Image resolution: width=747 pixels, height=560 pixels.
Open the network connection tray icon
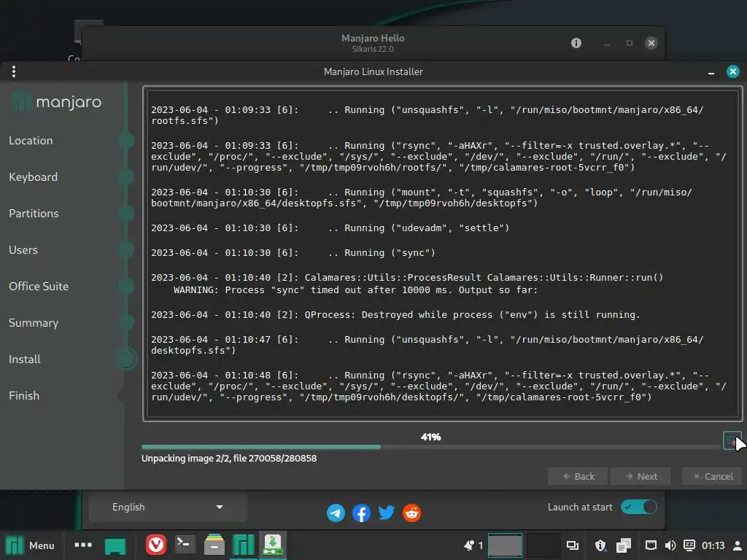(651, 545)
